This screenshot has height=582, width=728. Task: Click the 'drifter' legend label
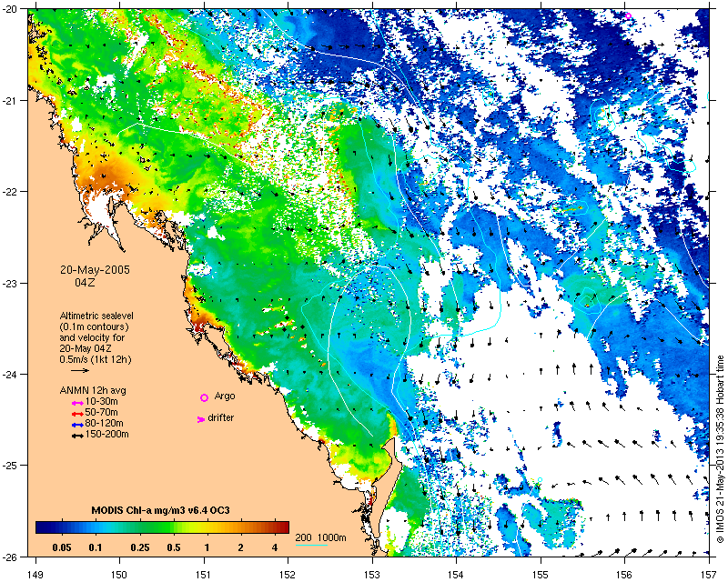point(220,417)
